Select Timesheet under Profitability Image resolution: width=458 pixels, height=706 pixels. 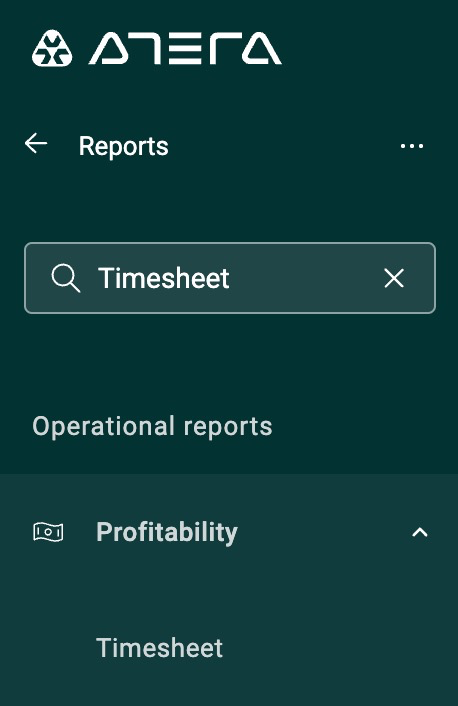159,648
